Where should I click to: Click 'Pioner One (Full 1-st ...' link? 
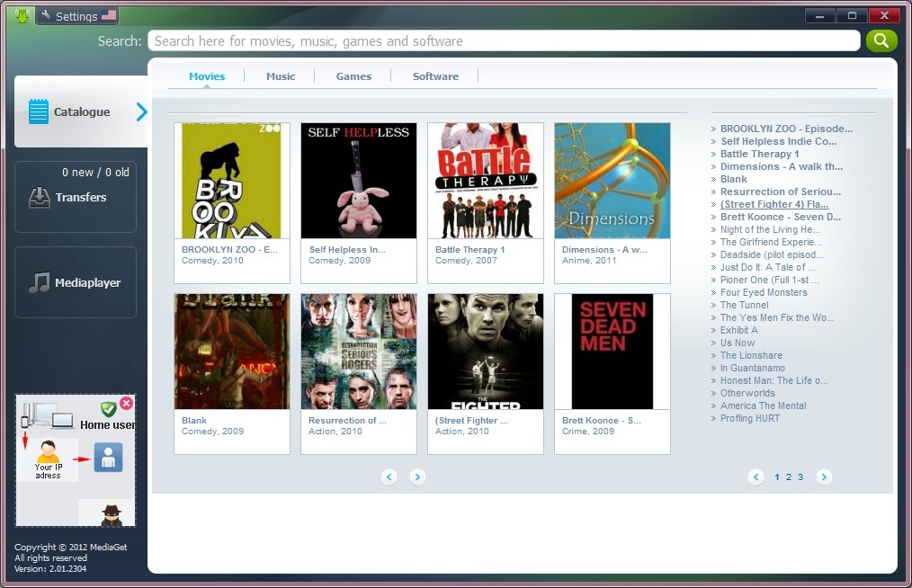coord(770,280)
